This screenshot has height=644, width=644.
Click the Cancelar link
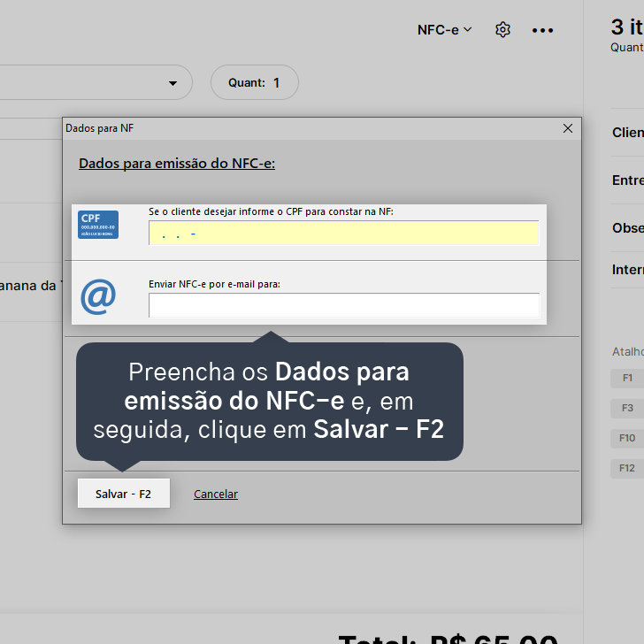tap(216, 494)
